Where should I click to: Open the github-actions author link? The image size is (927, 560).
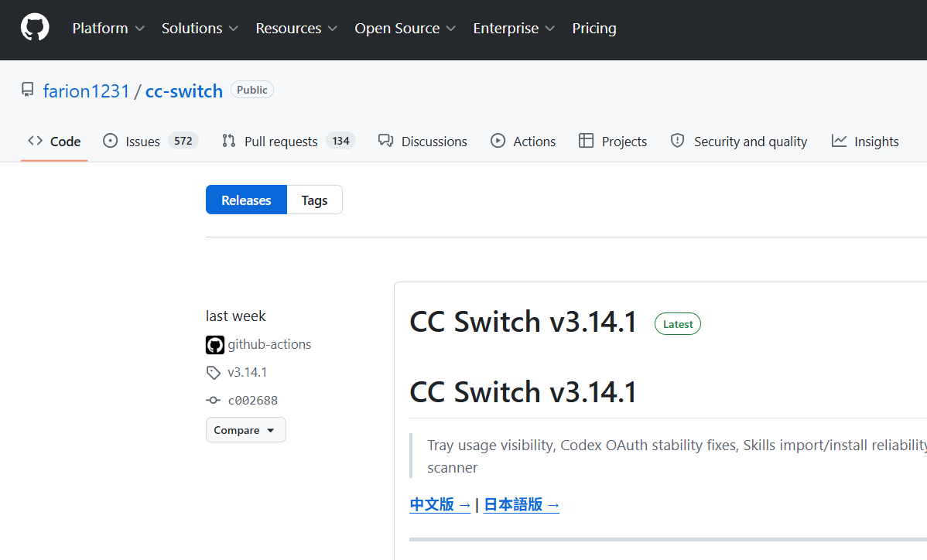pos(269,344)
